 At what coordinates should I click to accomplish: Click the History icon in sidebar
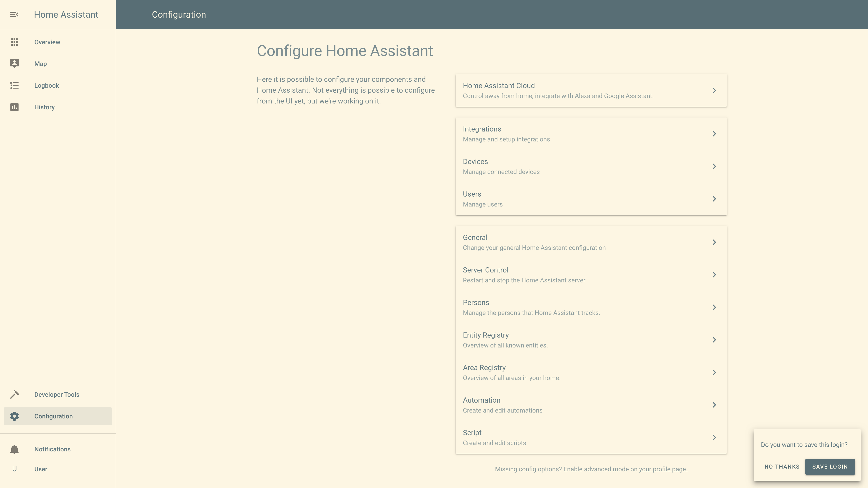pyautogui.click(x=14, y=107)
